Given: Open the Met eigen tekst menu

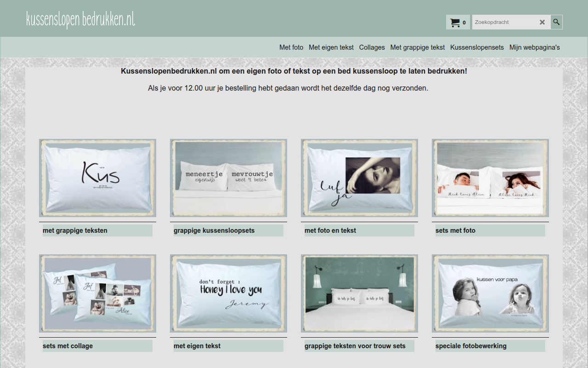Looking at the screenshot, I should (x=331, y=47).
